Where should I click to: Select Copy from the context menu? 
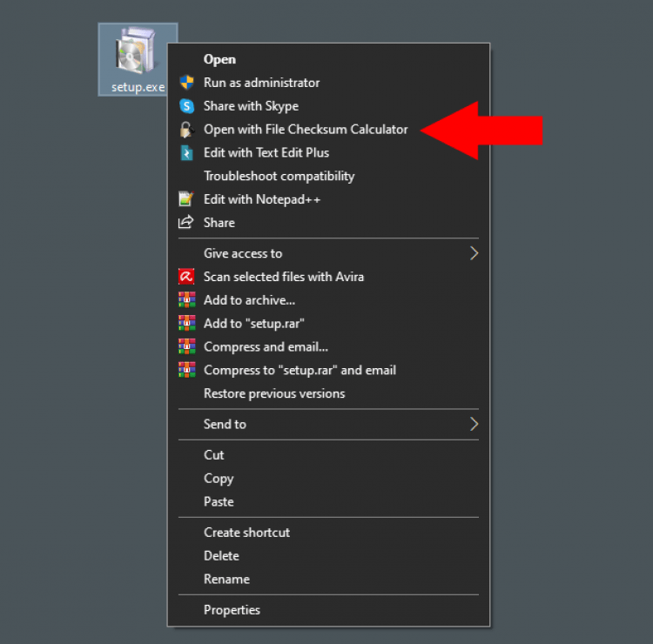219,479
